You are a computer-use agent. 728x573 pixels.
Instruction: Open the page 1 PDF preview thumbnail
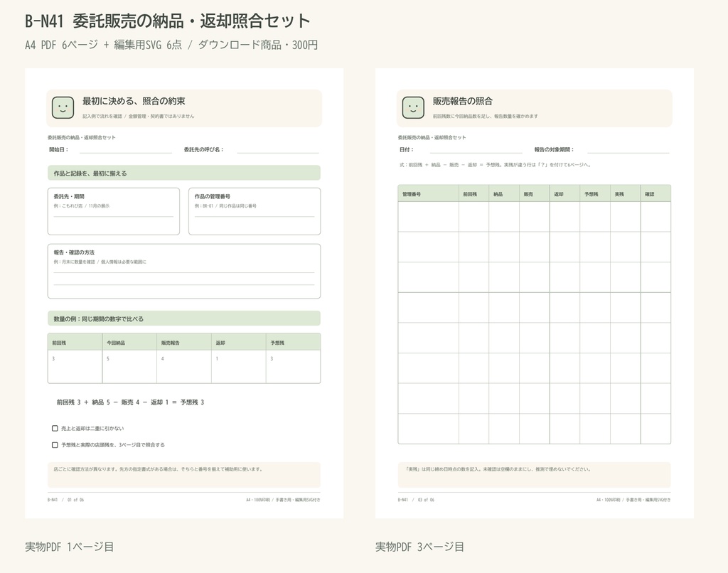pos(184,294)
